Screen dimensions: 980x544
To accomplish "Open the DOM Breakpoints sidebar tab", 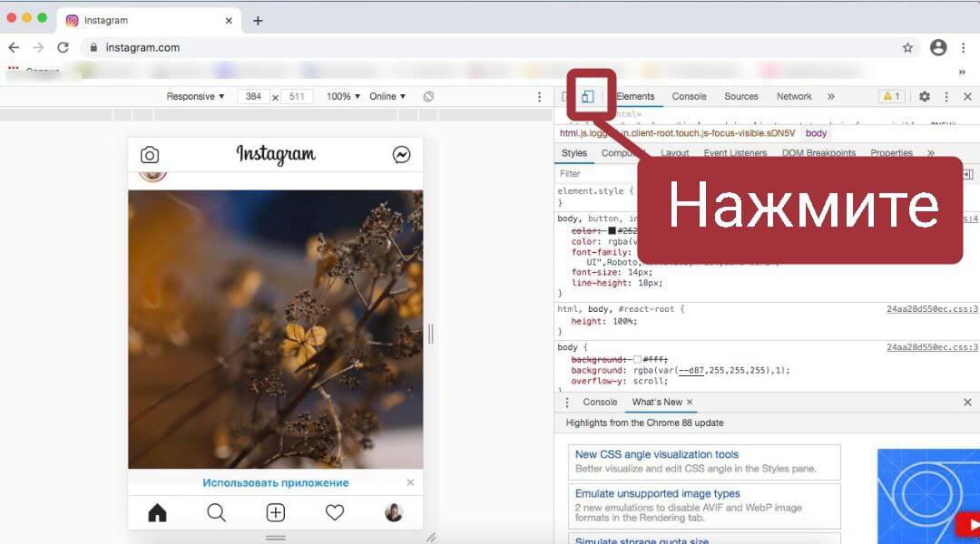I will (x=818, y=153).
